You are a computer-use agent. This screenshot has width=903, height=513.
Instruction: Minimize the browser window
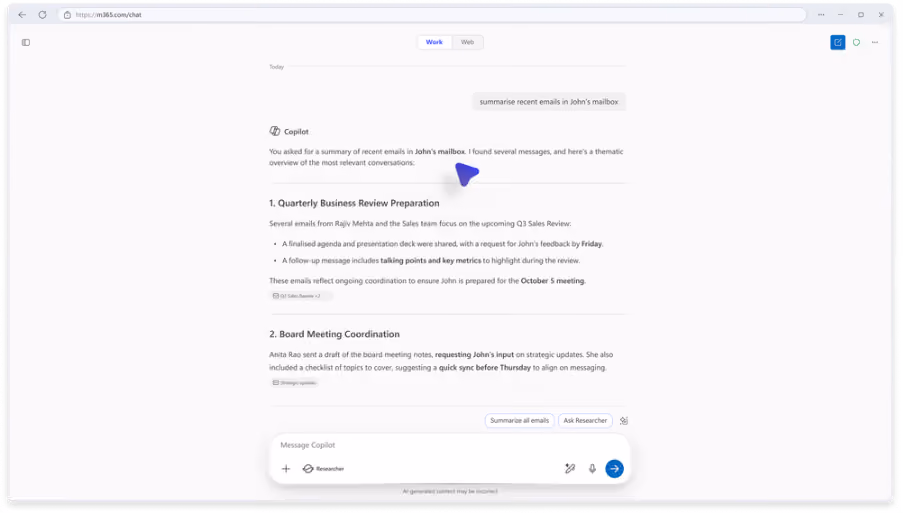pos(840,15)
